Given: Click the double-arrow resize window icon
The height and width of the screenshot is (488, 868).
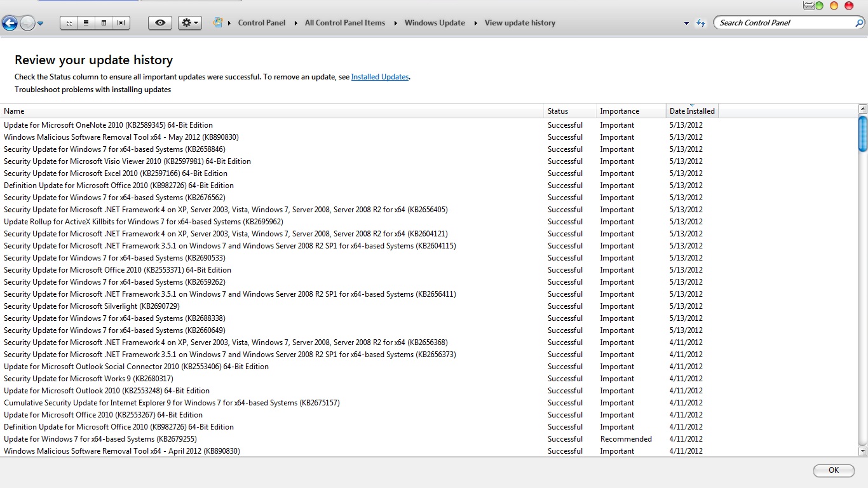Looking at the screenshot, I should tap(808, 6).
